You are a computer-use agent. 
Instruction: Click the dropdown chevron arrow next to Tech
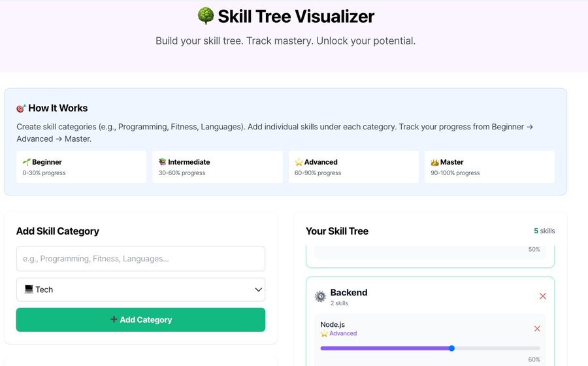click(x=258, y=290)
